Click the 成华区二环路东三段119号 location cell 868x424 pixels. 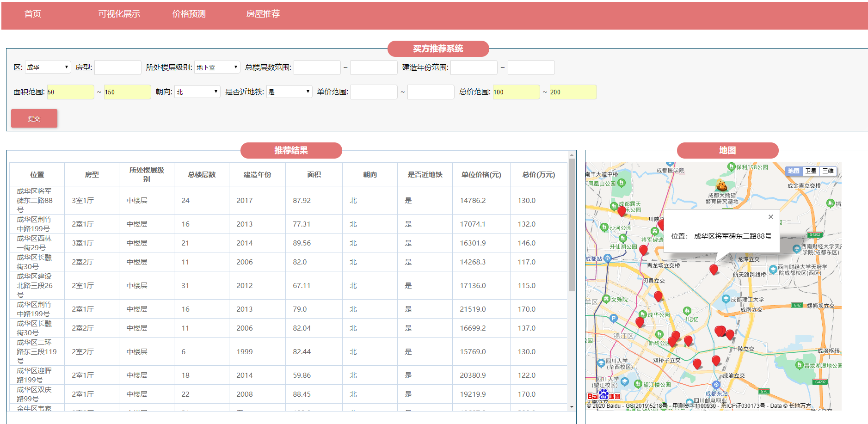[x=37, y=351]
